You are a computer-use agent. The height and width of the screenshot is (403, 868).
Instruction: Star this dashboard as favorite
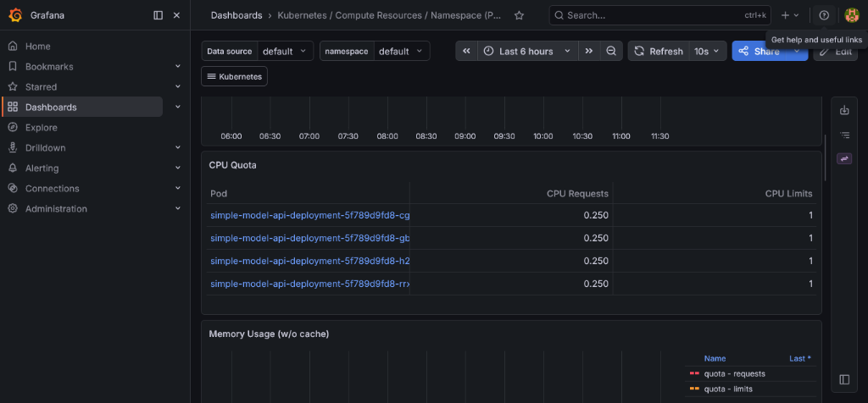coord(519,15)
